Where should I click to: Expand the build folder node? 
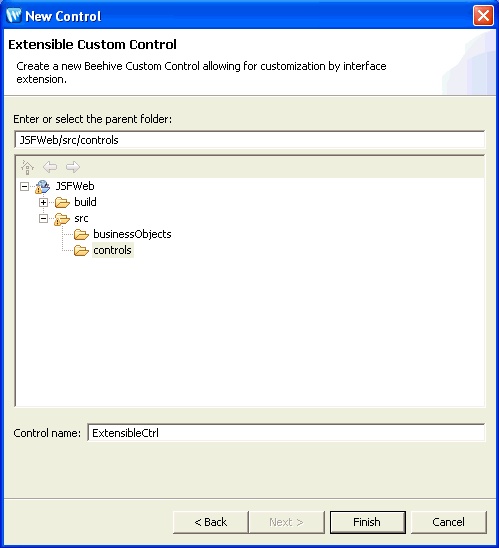click(43, 202)
